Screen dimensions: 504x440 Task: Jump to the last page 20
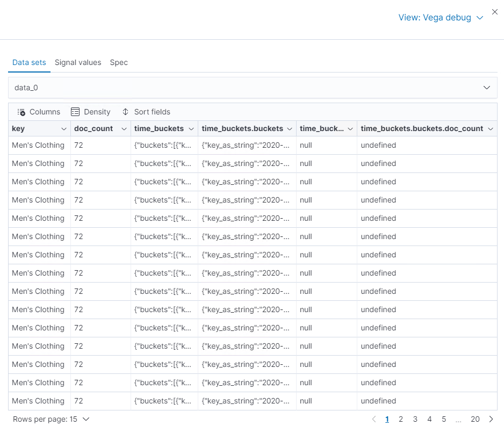pyautogui.click(x=475, y=419)
